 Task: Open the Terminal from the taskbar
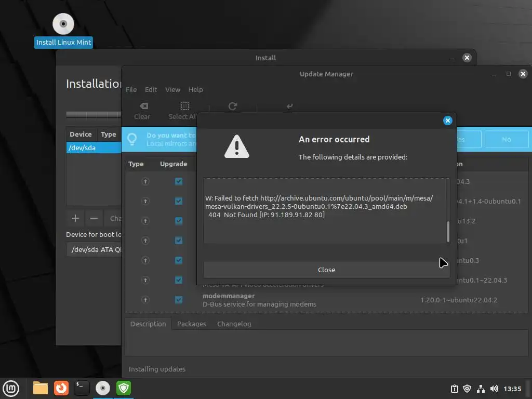tap(82, 388)
